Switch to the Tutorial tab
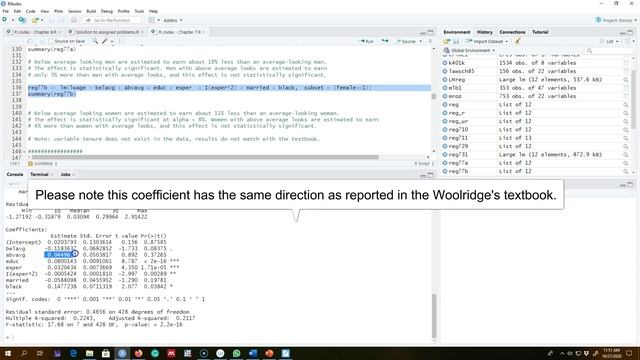 [540, 32]
